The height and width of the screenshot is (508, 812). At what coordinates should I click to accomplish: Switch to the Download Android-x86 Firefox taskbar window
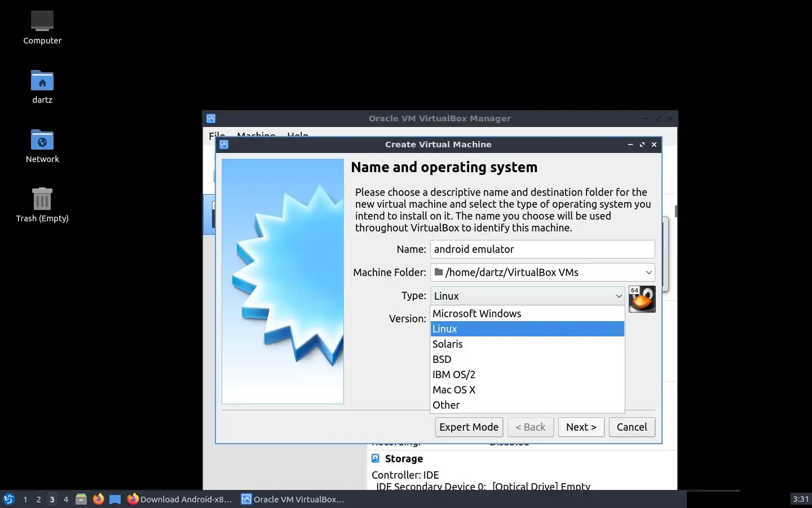pos(180,499)
